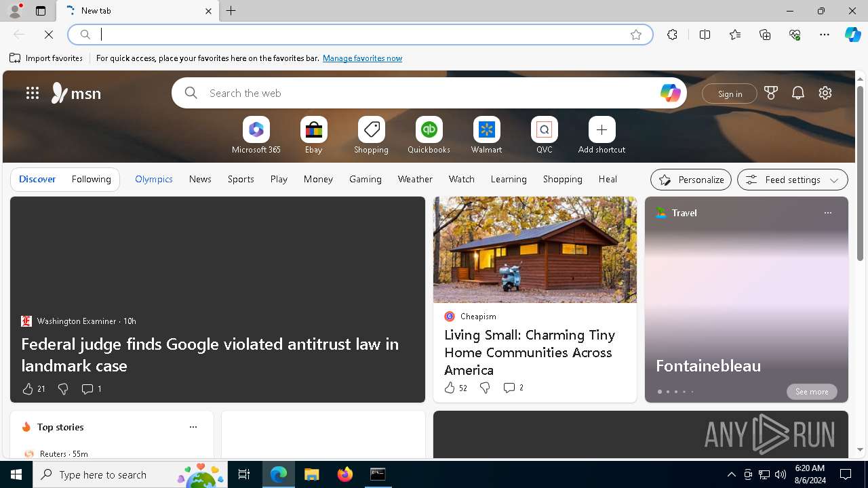Click Manage favorites now link
868x488 pixels.
point(362,58)
